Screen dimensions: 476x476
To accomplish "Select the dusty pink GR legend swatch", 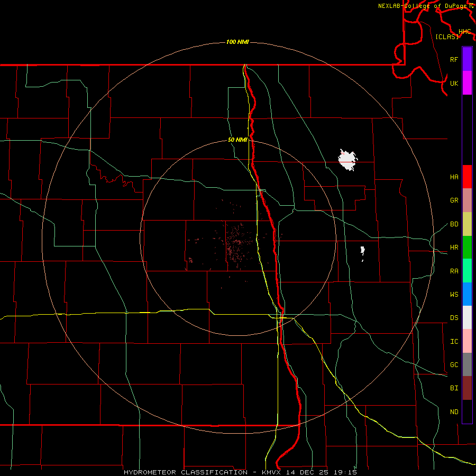I will tap(467, 200).
